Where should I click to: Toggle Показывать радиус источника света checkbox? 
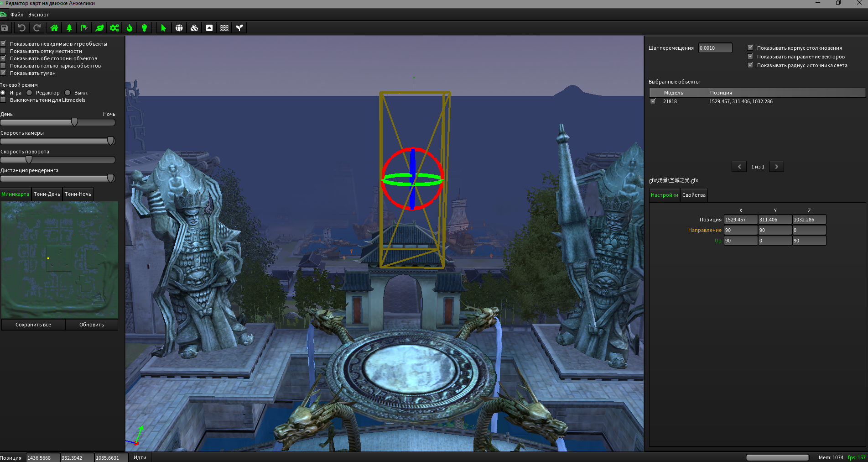[x=750, y=65]
